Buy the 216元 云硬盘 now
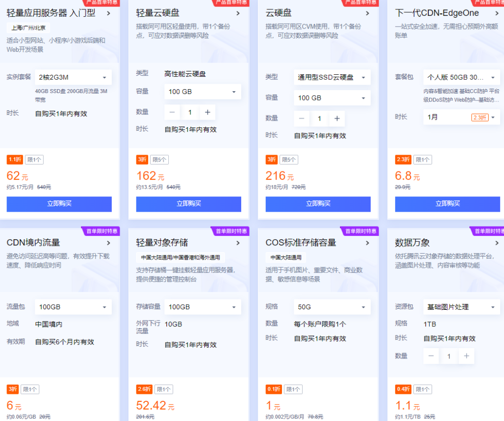 coord(318,204)
